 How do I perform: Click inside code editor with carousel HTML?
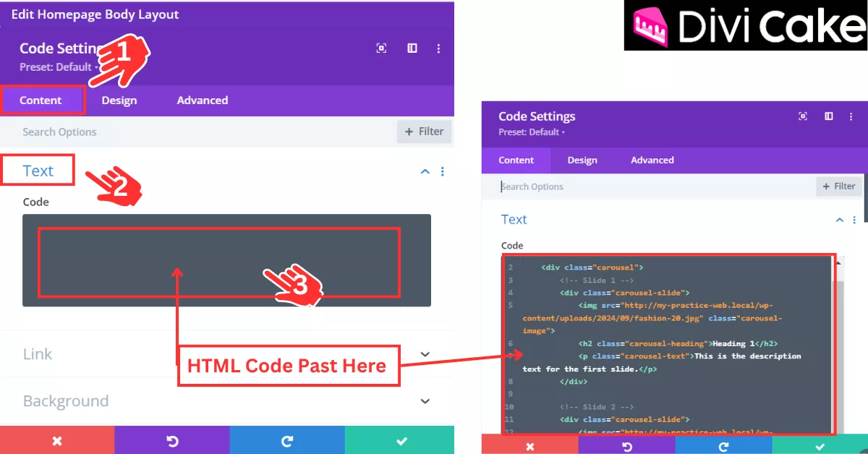click(669, 344)
